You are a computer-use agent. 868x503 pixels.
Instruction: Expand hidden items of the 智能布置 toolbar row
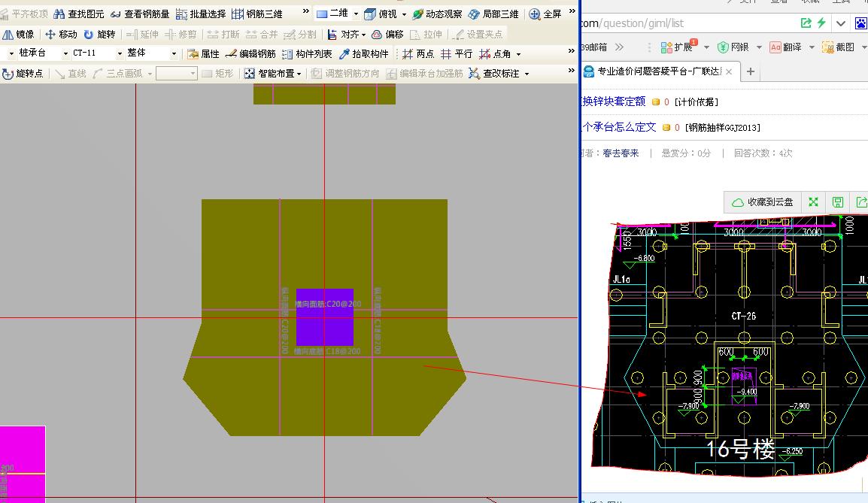pyautogui.click(x=572, y=71)
